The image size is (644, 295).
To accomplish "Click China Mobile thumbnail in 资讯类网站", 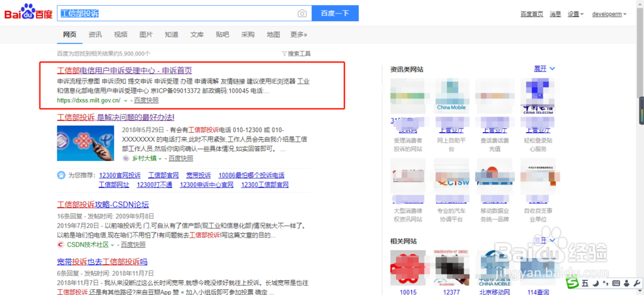I will [451, 96].
